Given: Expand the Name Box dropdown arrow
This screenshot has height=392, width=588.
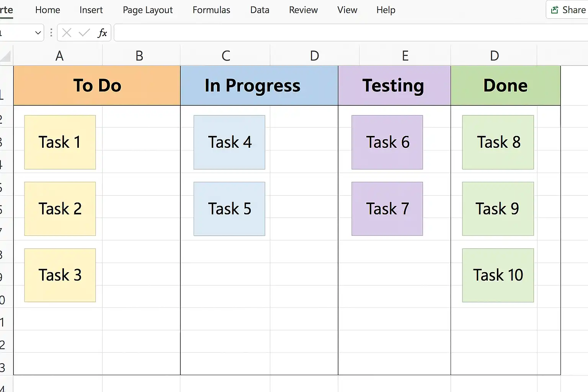Looking at the screenshot, I should (38, 33).
